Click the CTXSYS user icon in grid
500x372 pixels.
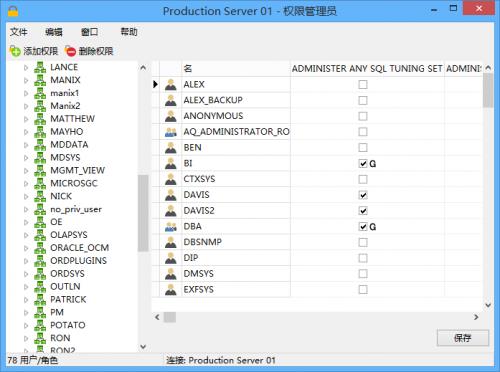coord(171,179)
